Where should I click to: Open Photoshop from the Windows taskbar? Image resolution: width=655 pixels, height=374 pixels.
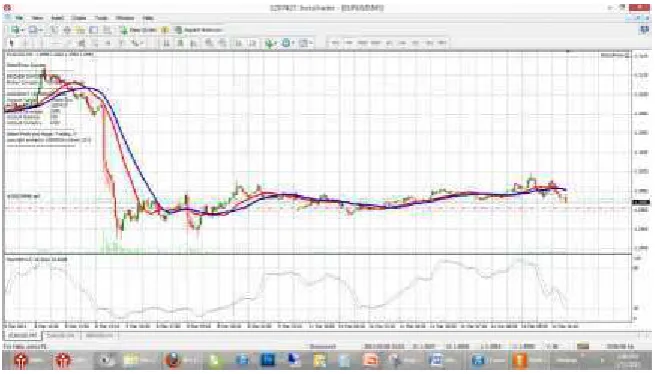(267, 359)
